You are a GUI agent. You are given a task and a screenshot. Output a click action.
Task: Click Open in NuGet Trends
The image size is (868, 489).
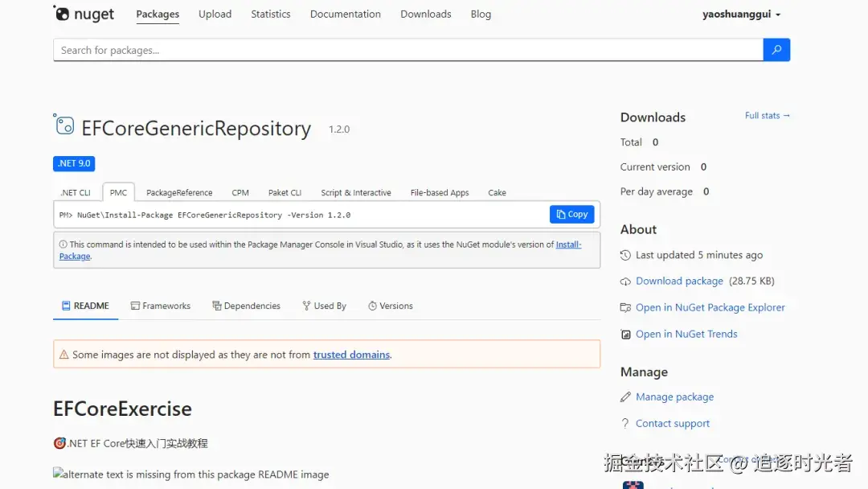(686, 334)
